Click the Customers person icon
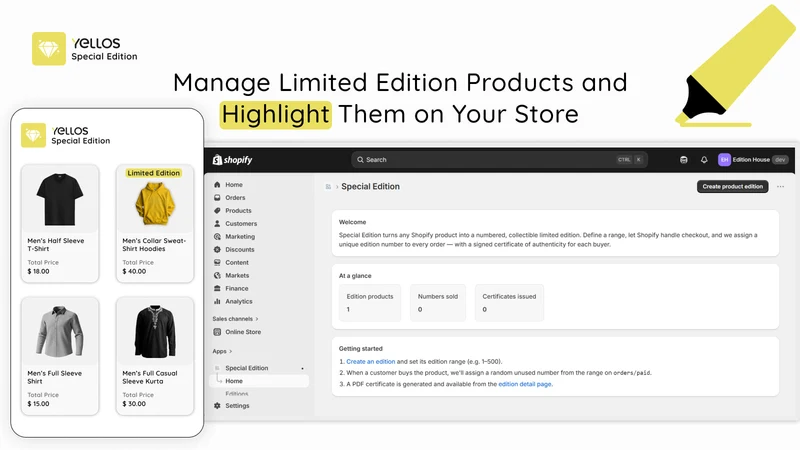The image size is (800, 450). 217,223
